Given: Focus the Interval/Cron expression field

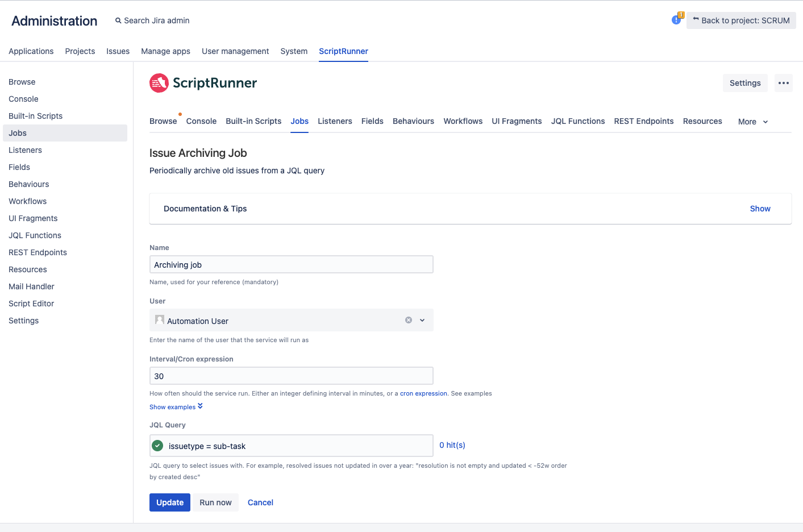Looking at the screenshot, I should pyautogui.click(x=292, y=376).
